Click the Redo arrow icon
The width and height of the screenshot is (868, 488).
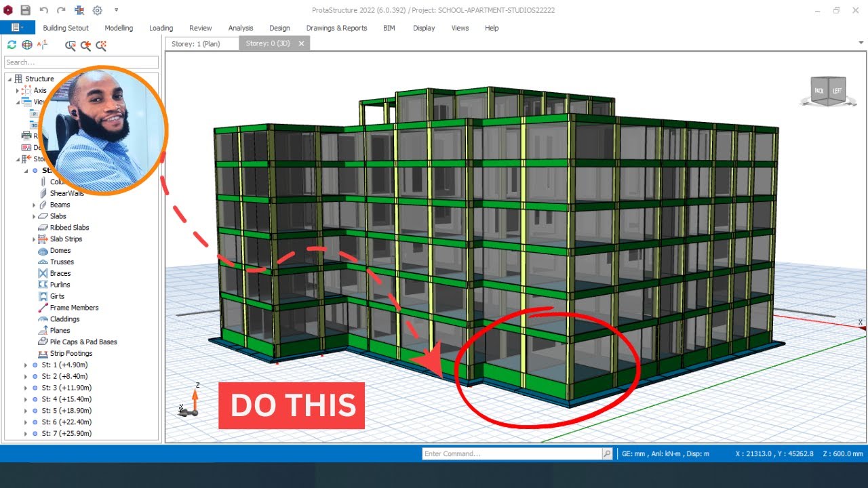pyautogui.click(x=62, y=10)
